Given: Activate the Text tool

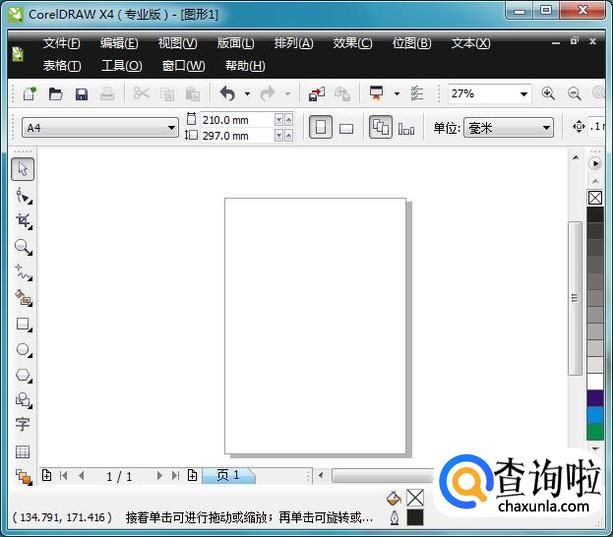Looking at the screenshot, I should point(22,425).
